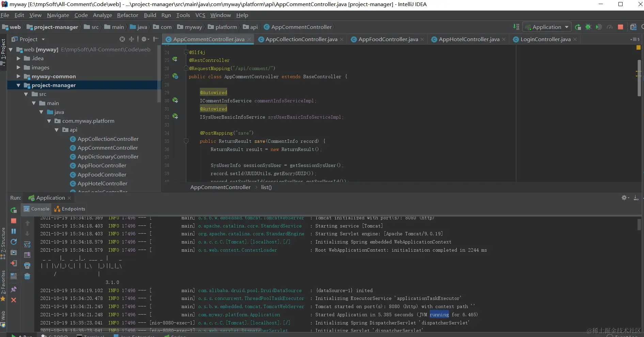Select the Console tab
This screenshot has height=337, width=644.
pos(36,209)
